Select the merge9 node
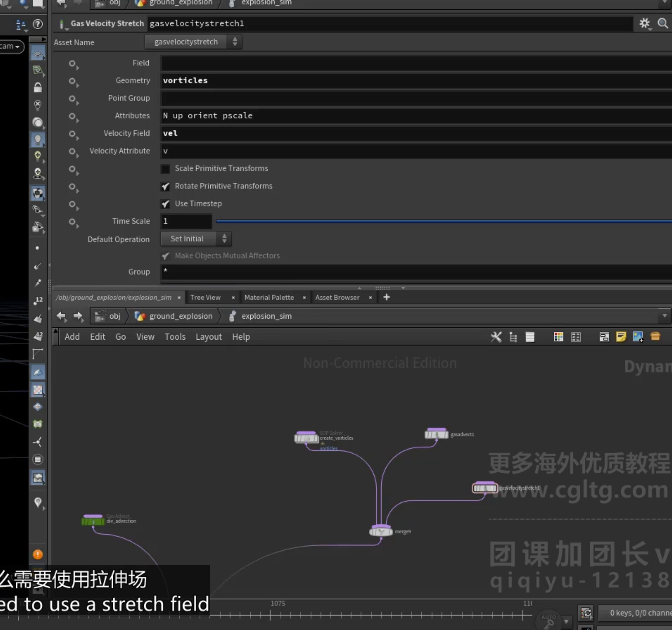This screenshot has width=672, height=630. pyautogui.click(x=381, y=531)
